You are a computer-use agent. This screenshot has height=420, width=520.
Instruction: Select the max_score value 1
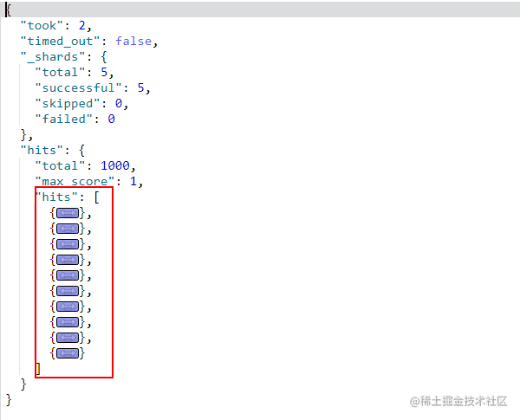[133, 181]
